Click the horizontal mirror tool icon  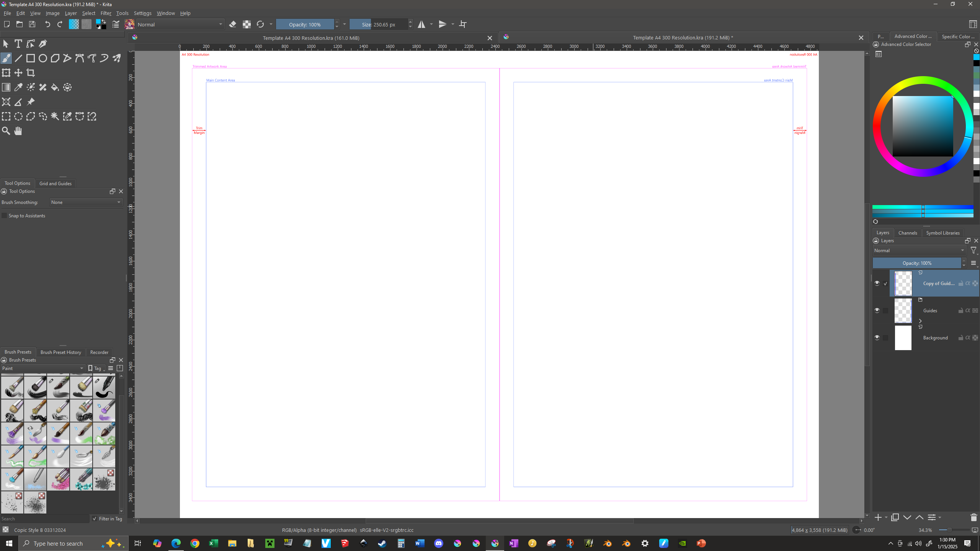[x=421, y=24]
